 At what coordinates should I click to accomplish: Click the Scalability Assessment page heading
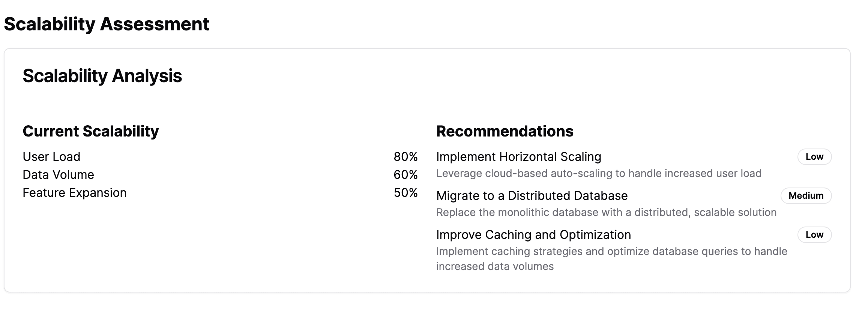tap(107, 24)
